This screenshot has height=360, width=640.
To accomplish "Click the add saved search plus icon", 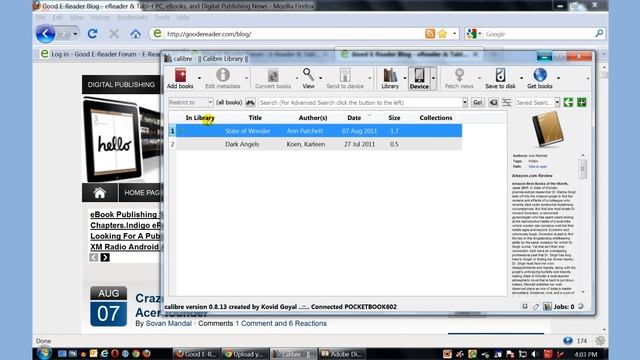I will point(581,102).
